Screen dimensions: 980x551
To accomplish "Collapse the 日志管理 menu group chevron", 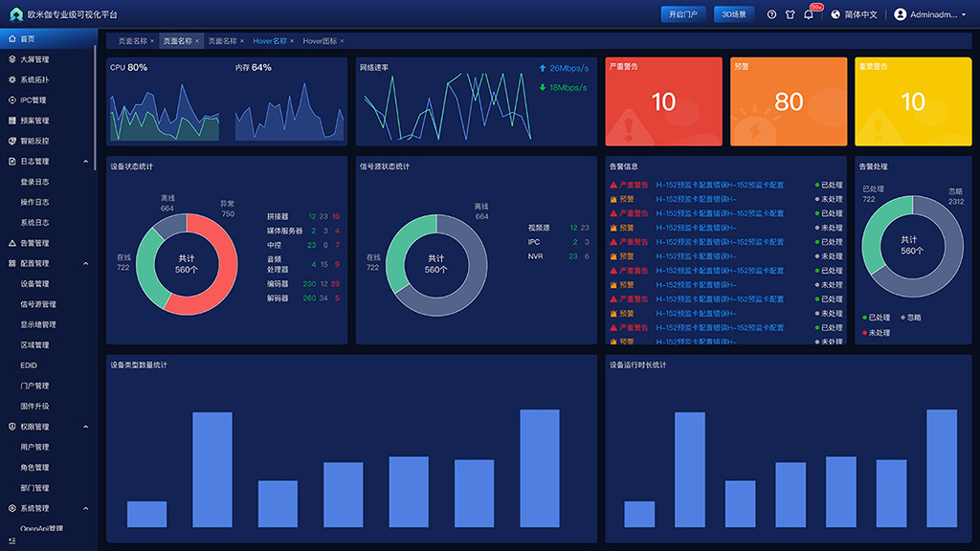I will pos(85,162).
